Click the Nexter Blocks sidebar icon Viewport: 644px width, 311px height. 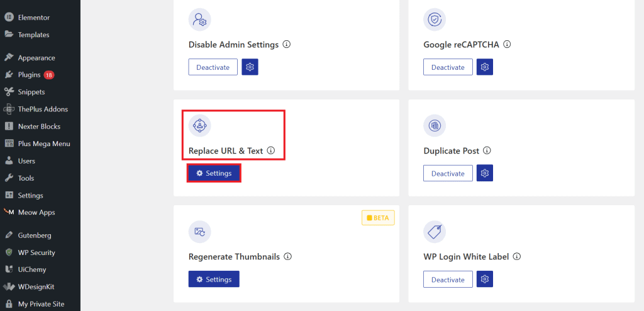[9, 127]
